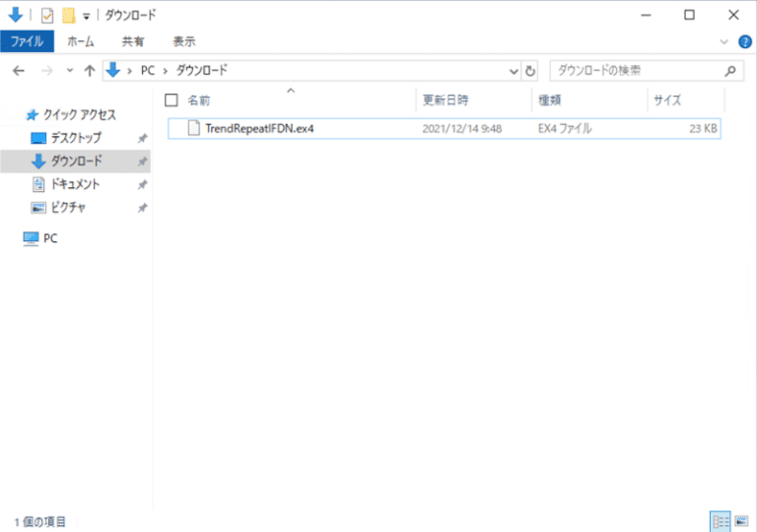Expand the ribbon with chevron arrow
This screenshot has width=757, height=532.
click(723, 41)
